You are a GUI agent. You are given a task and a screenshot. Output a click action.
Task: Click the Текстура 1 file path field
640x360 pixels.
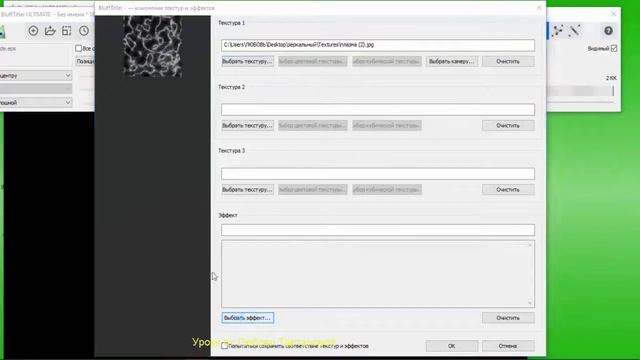(x=378, y=45)
